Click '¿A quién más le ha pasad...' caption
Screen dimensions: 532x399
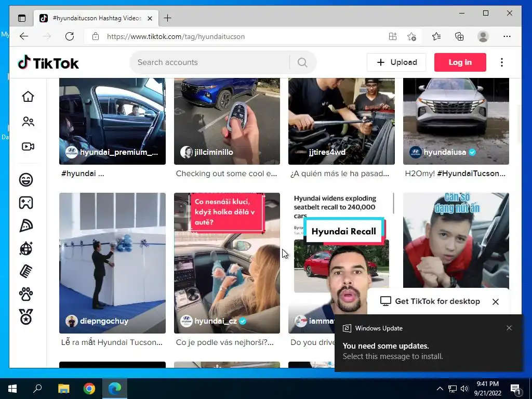click(340, 174)
